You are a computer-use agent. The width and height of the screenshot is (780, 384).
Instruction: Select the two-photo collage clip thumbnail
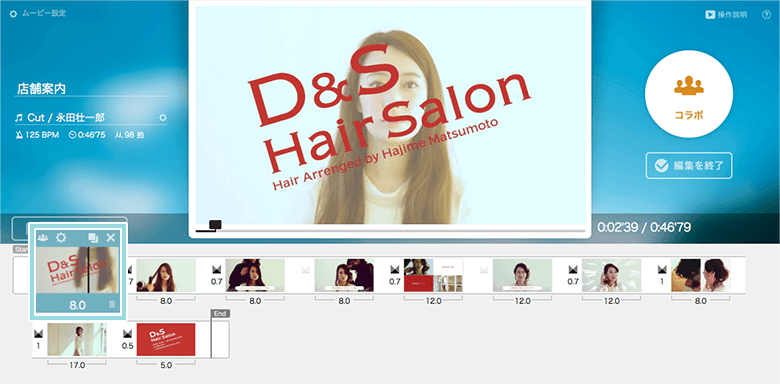[x=700, y=275]
